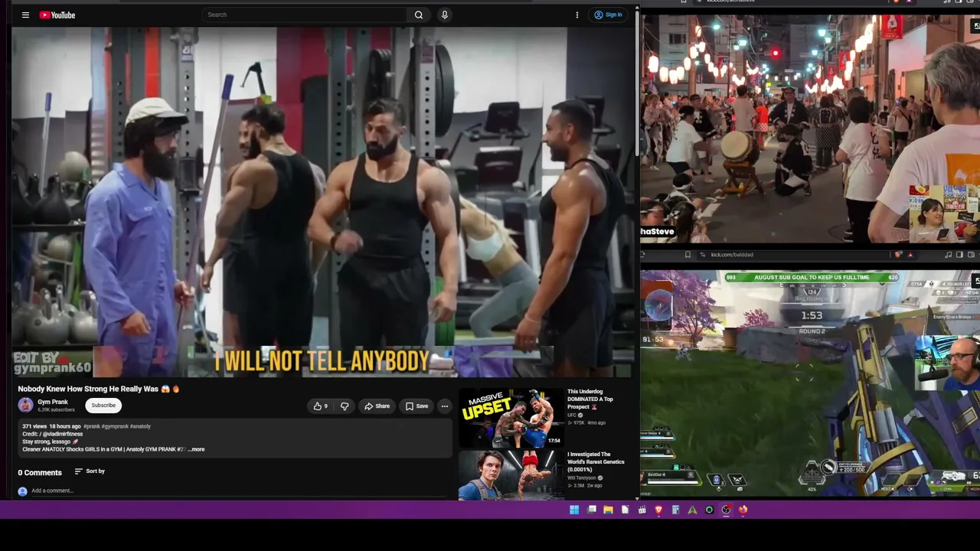Open 'This Underdog DOMINATED A Top Prospect' video title

(590, 399)
